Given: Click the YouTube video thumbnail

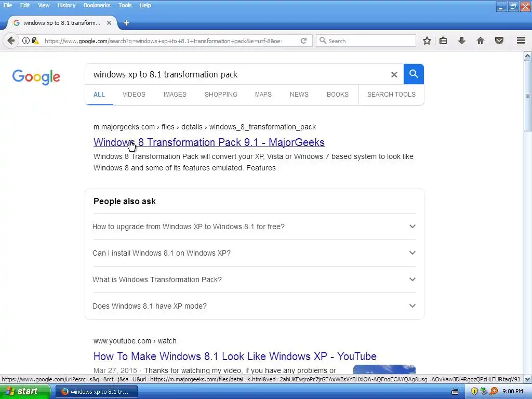Looking at the screenshot, I should point(384,369).
